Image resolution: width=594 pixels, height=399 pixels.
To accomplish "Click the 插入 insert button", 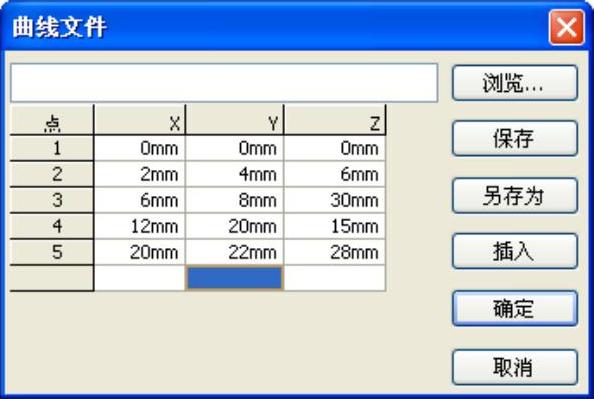I will 515,251.
